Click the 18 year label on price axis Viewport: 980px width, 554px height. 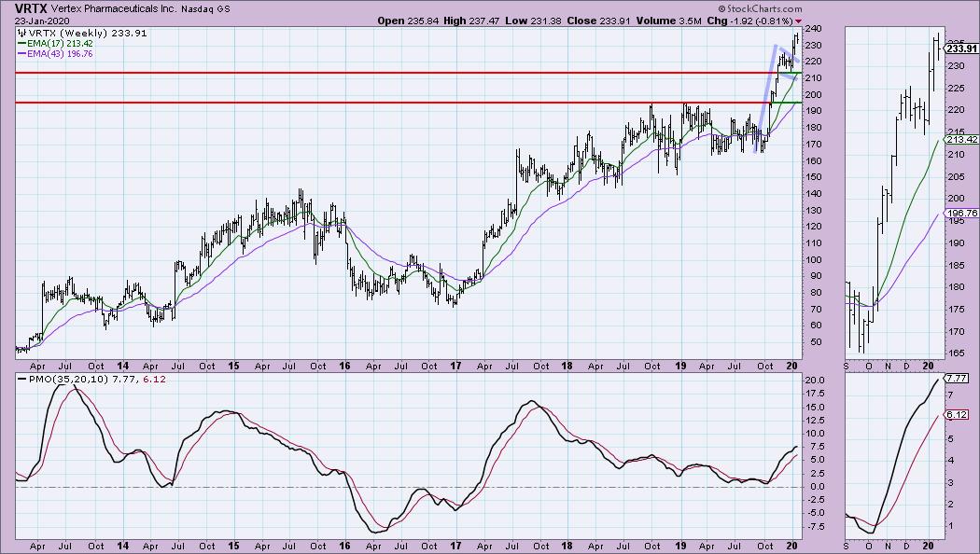tap(567, 366)
